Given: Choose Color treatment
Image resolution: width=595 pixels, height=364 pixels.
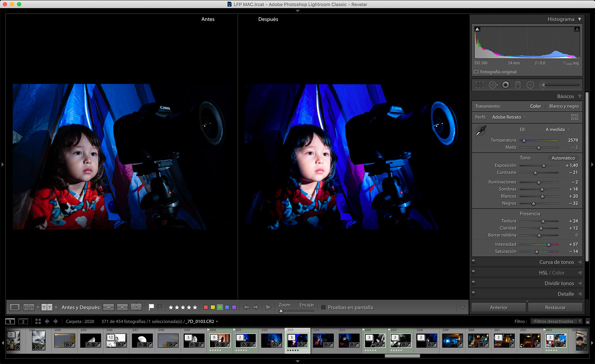Looking at the screenshot, I should [x=535, y=106].
